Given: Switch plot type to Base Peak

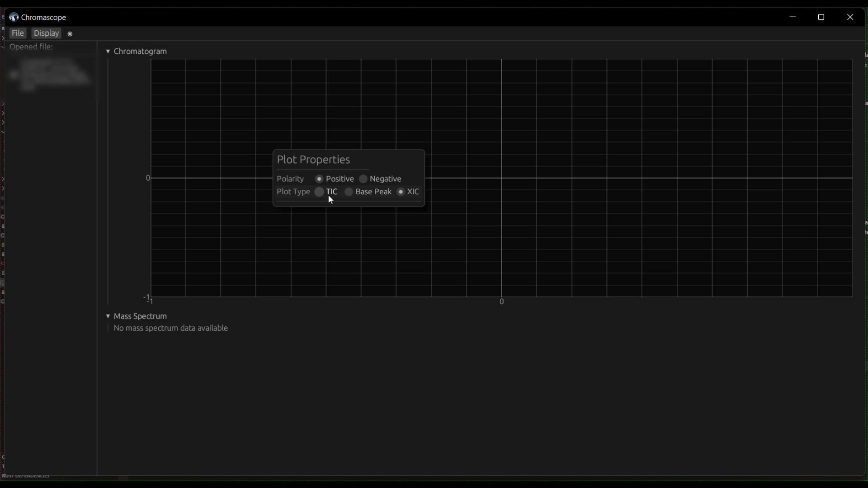Looking at the screenshot, I should (x=349, y=192).
